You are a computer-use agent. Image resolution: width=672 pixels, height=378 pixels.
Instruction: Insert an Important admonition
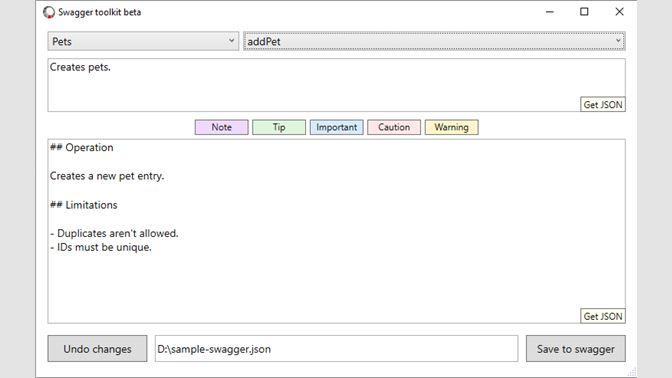[336, 127]
